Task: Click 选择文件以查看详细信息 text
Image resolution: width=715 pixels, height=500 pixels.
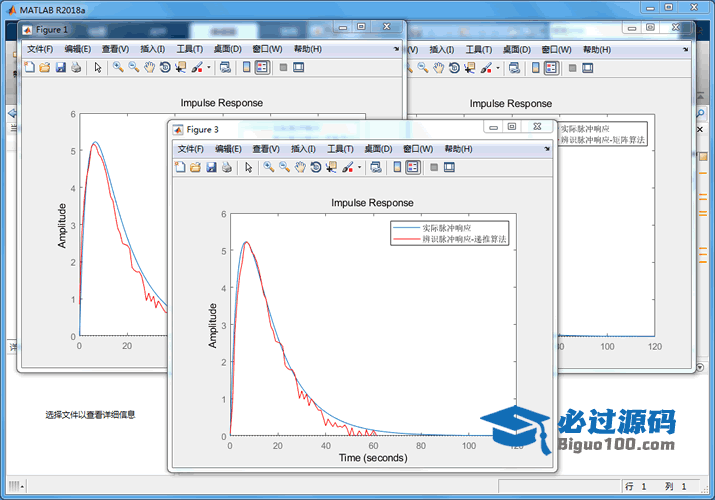Action: pyautogui.click(x=90, y=415)
